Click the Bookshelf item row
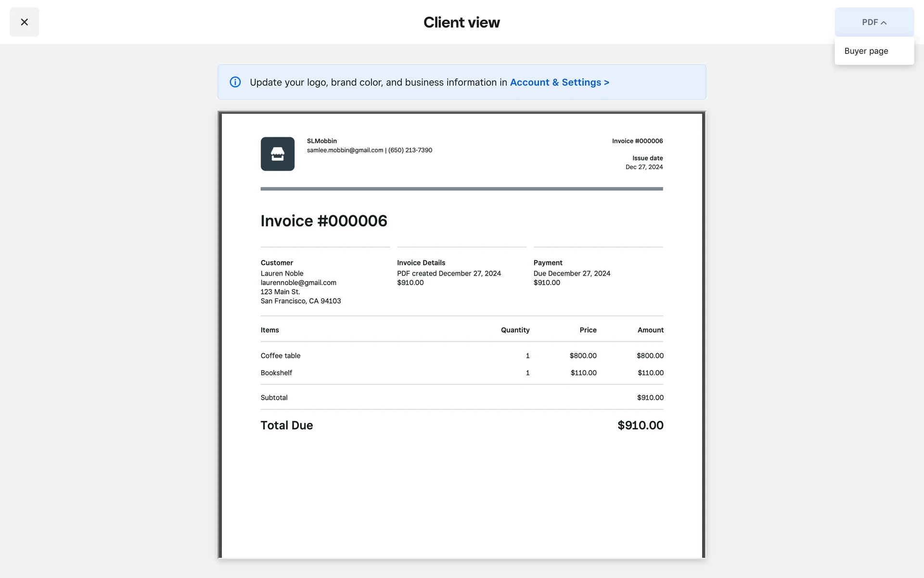 (276, 373)
